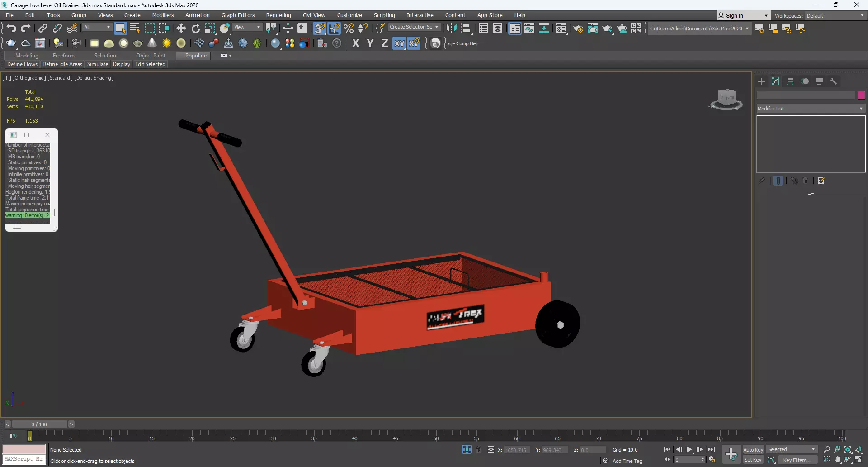Open the Scripting menu
The height and width of the screenshot is (467, 868).
[x=384, y=15]
